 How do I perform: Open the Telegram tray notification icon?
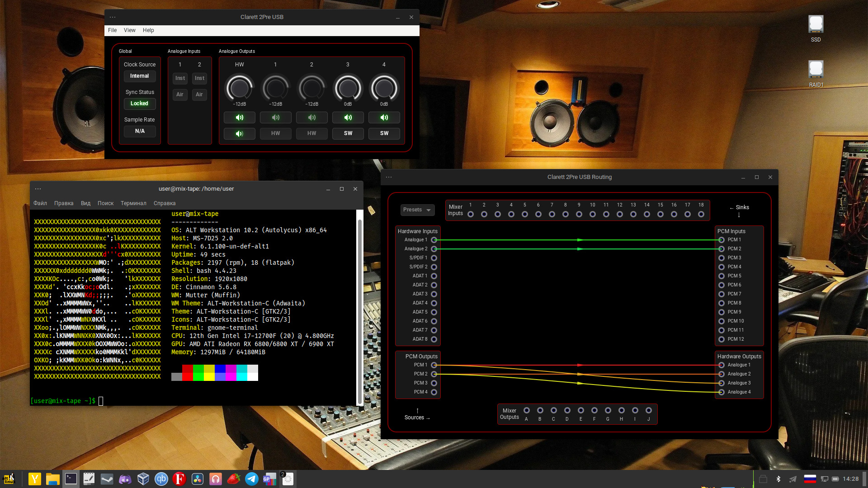click(x=793, y=479)
